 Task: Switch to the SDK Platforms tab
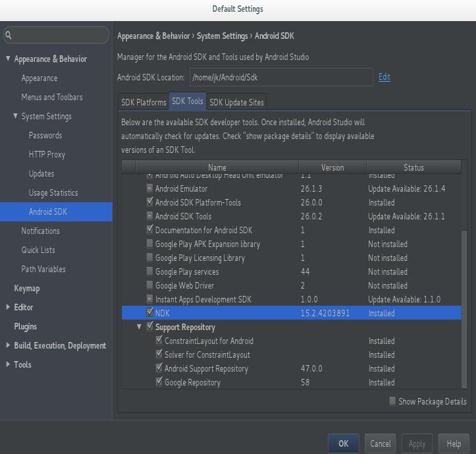coord(144,102)
